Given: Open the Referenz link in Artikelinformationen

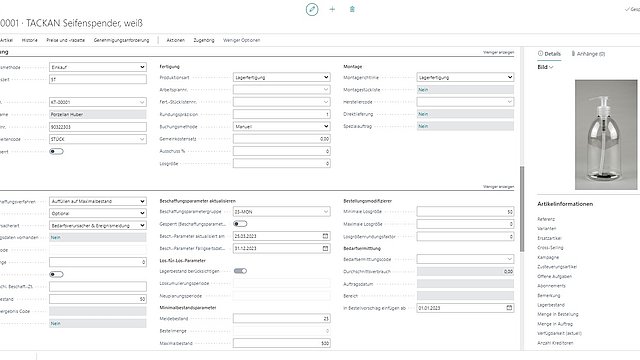Looking at the screenshot, I should [546, 219].
